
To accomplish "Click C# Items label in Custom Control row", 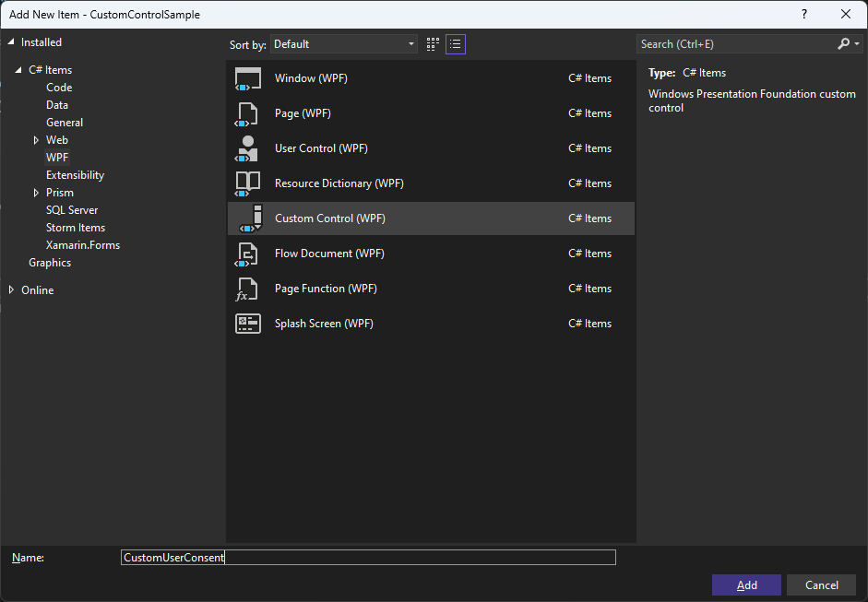I will pyautogui.click(x=590, y=218).
